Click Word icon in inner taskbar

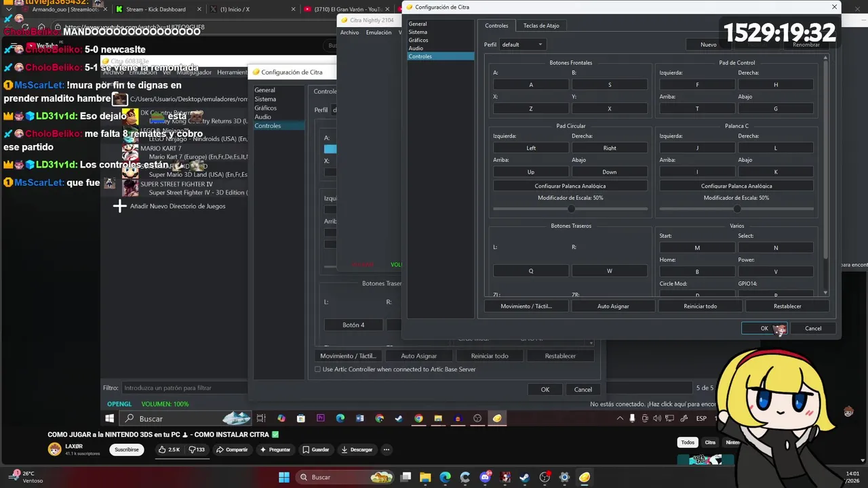pyautogui.click(x=360, y=418)
